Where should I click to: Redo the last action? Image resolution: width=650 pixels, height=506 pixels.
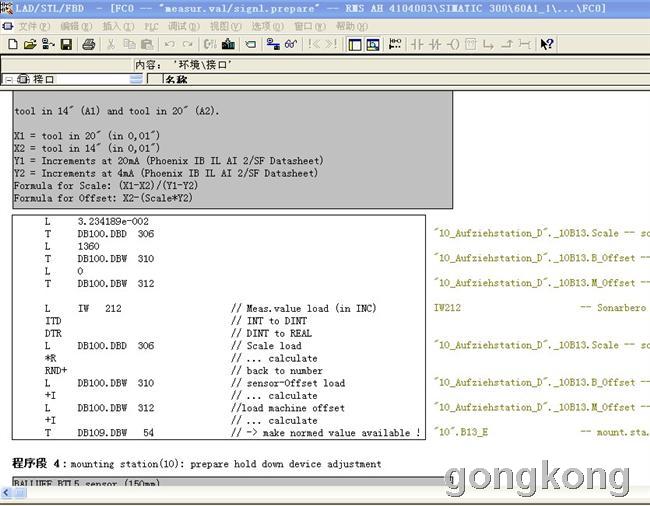click(188, 44)
